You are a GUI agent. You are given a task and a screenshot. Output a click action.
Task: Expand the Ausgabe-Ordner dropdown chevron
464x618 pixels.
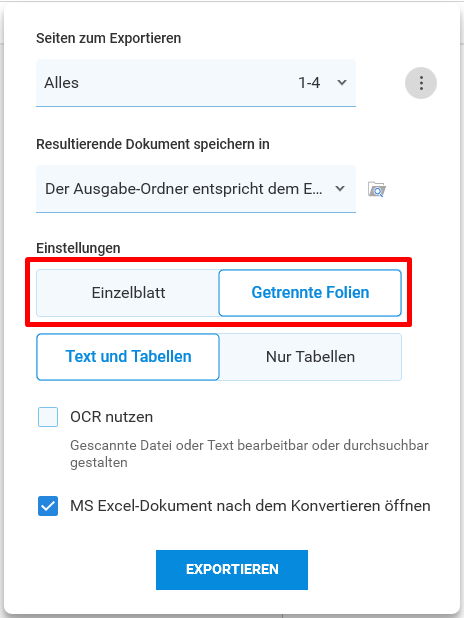(x=340, y=189)
